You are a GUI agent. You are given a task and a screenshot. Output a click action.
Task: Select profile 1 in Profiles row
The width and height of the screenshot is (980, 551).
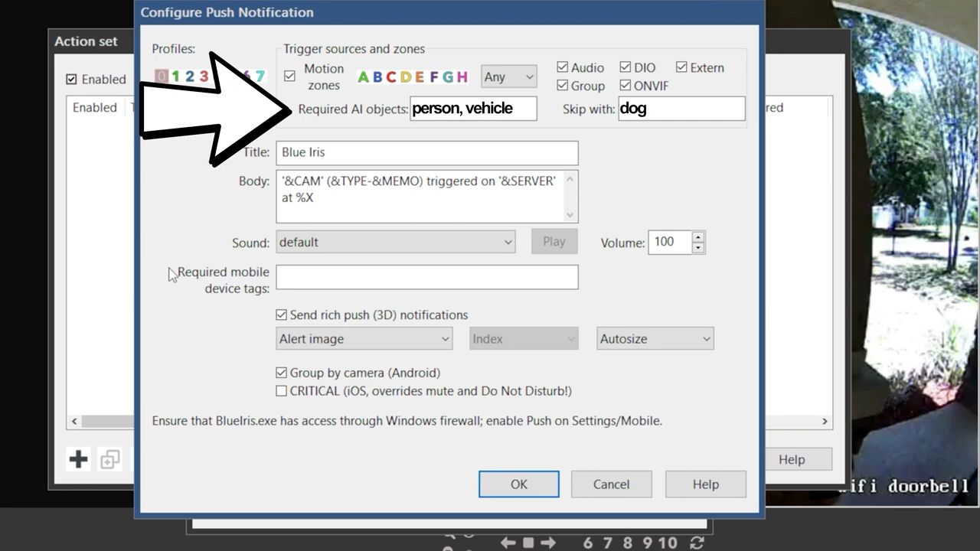pos(175,76)
